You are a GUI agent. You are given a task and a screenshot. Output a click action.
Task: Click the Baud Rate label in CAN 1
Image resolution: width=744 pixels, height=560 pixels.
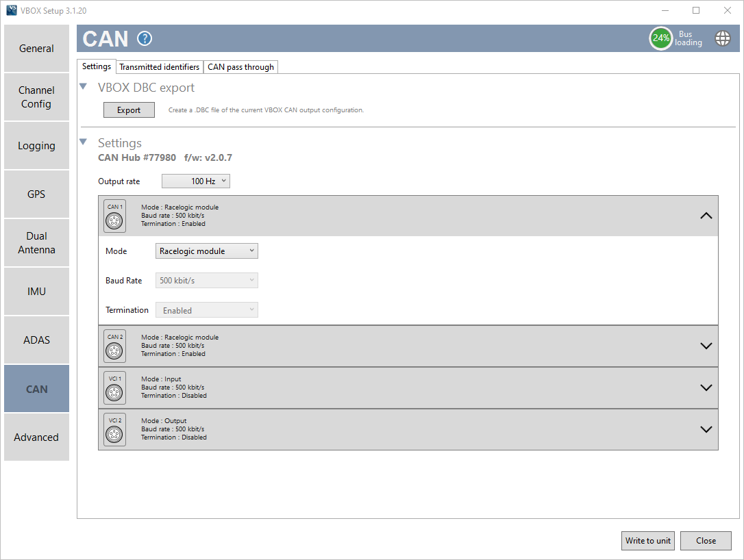pos(124,281)
